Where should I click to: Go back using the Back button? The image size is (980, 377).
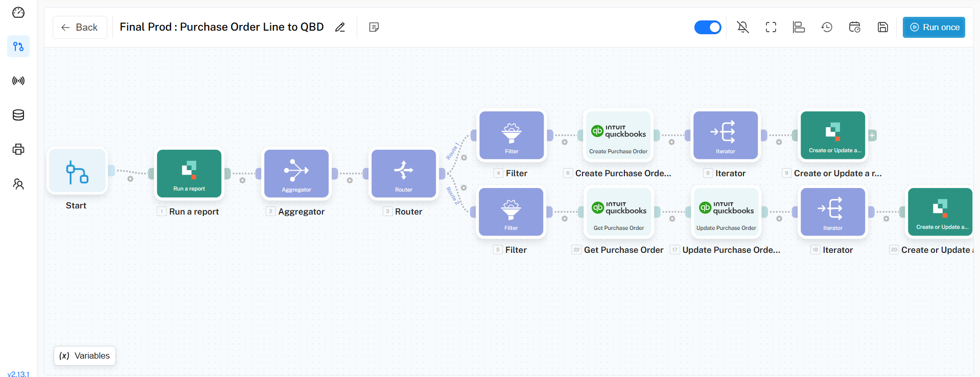(x=80, y=27)
